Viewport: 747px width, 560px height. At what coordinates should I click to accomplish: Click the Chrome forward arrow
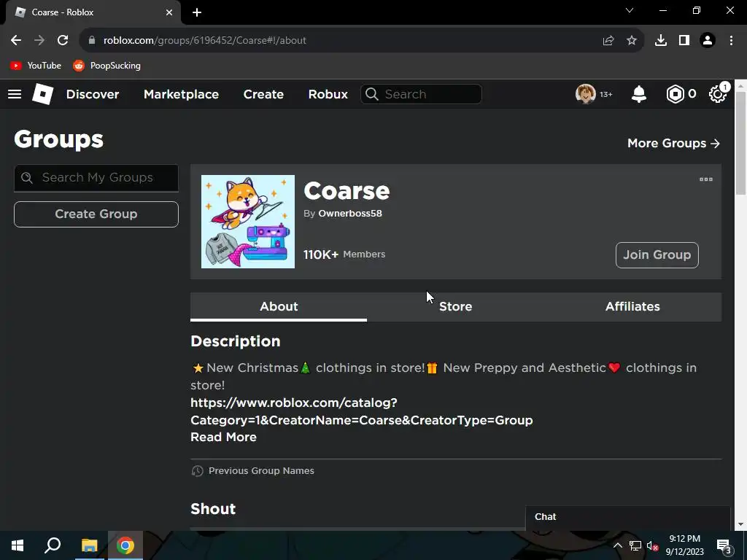(x=39, y=41)
